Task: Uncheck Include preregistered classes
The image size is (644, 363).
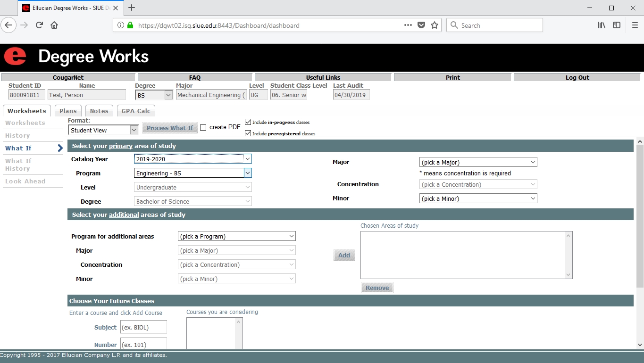Action: coord(248,133)
